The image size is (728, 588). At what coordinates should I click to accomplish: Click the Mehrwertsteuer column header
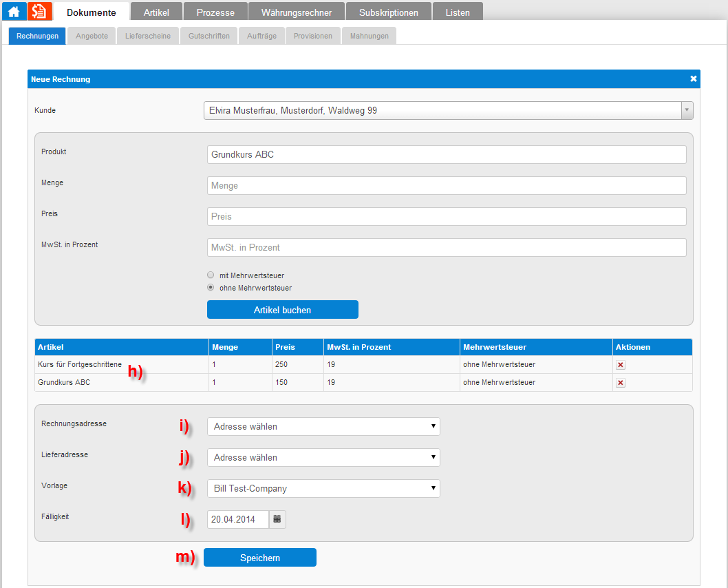(536, 347)
